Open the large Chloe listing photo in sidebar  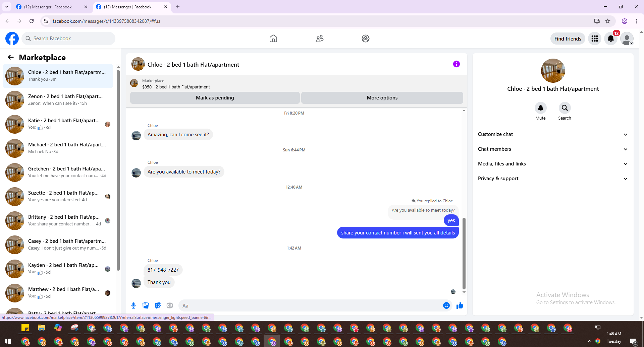[553, 71]
